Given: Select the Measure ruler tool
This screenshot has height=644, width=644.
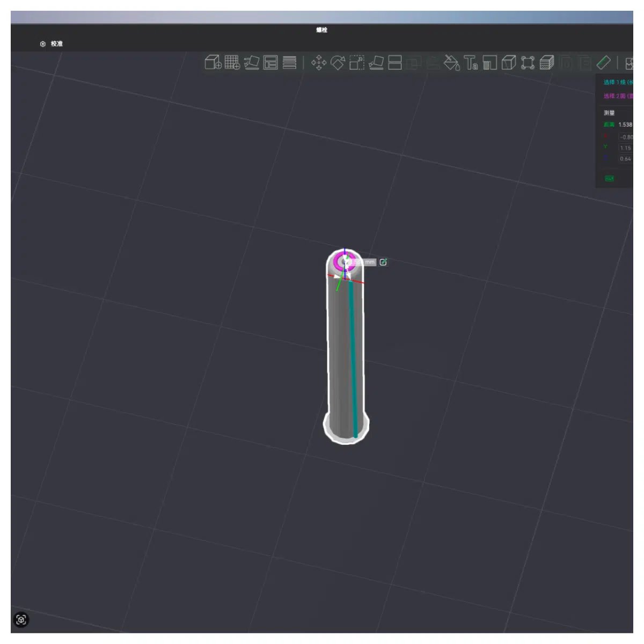Looking at the screenshot, I should (x=604, y=63).
